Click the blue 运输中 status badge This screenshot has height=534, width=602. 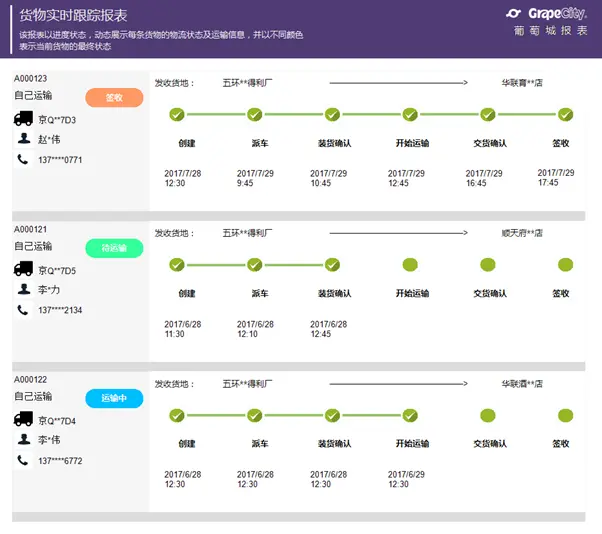[x=114, y=398]
